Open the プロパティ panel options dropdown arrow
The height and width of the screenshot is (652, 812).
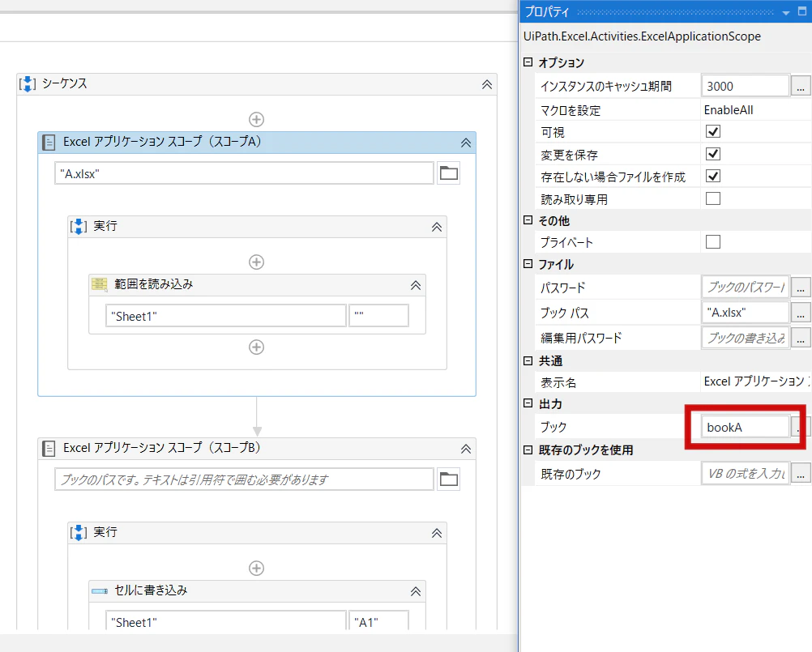(785, 12)
